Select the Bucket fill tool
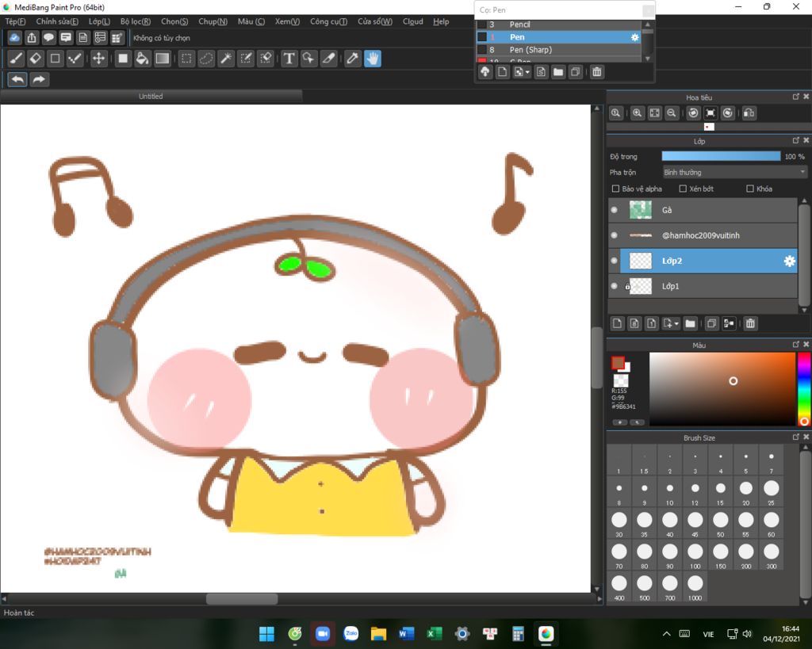812x649 pixels. click(142, 59)
